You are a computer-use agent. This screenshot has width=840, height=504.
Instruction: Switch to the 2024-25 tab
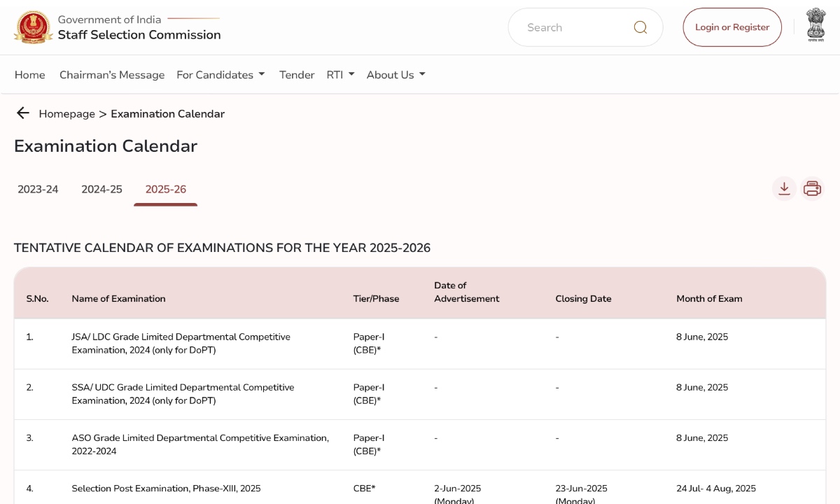click(101, 189)
